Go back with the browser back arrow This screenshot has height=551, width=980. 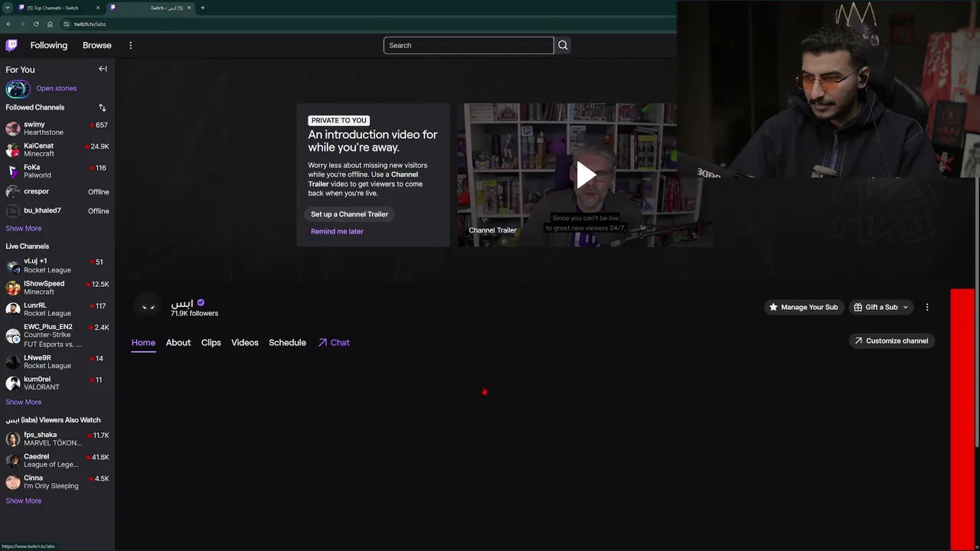click(8, 24)
